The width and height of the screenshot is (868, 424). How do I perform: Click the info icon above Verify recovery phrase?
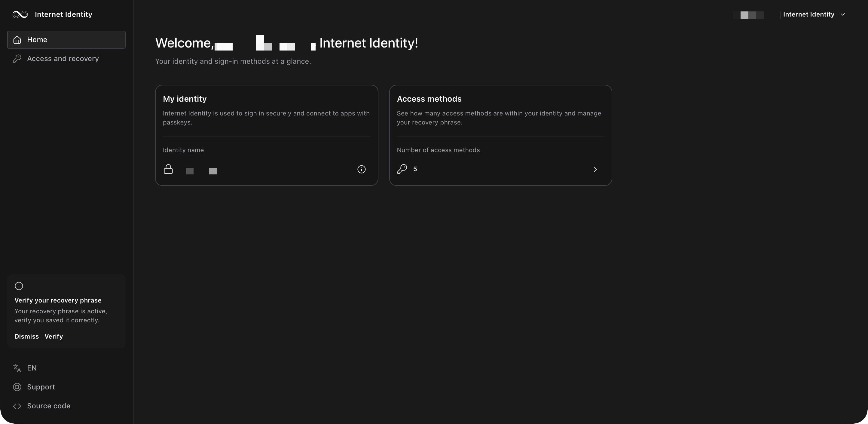click(x=19, y=286)
